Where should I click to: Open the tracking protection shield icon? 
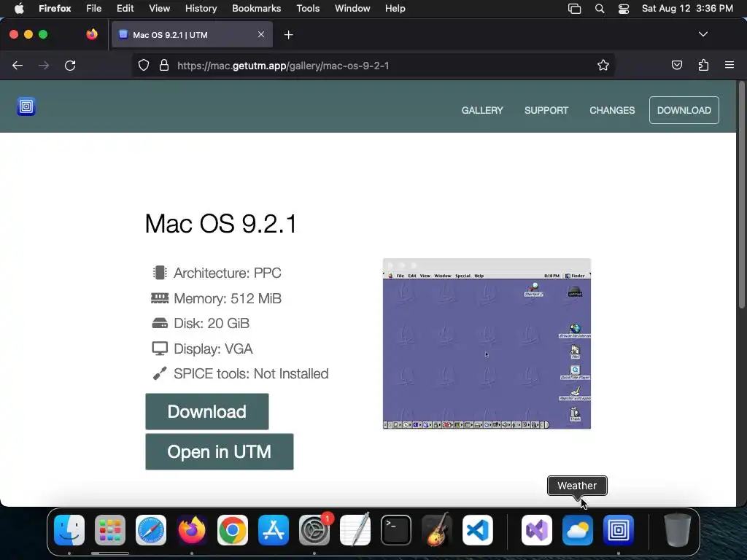click(144, 65)
